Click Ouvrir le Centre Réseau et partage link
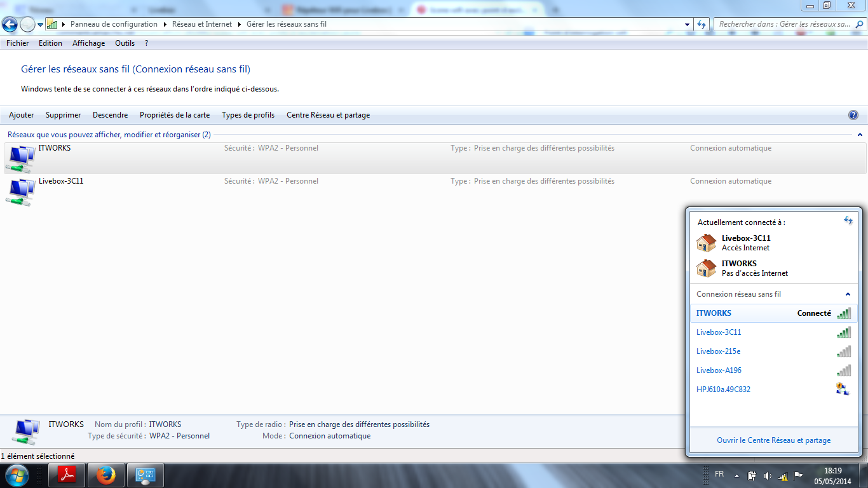Image resolution: width=868 pixels, height=488 pixels. point(773,440)
